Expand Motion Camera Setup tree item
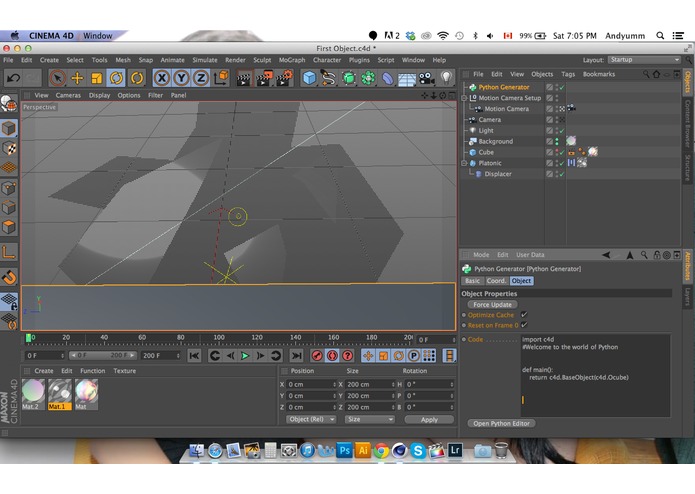The image size is (695, 494). click(x=465, y=98)
